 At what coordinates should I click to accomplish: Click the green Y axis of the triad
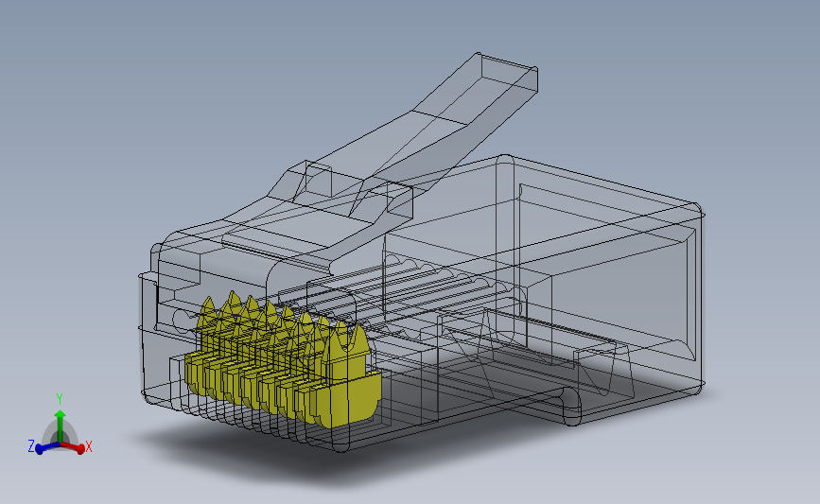[61, 426]
